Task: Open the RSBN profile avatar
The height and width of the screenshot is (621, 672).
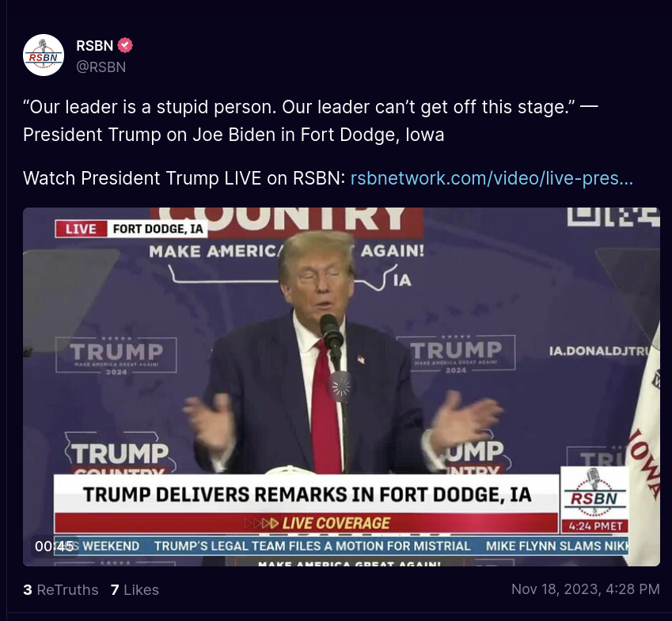Action: click(x=44, y=55)
